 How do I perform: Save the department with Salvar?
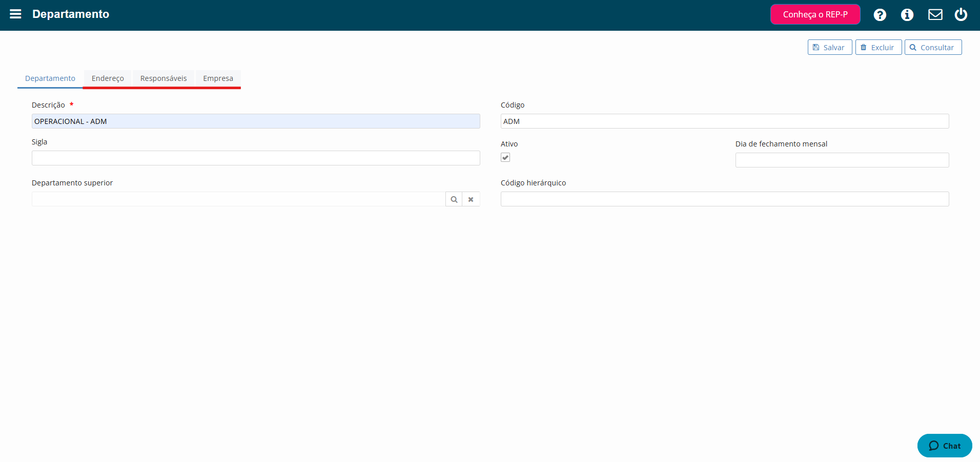(830, 47)
